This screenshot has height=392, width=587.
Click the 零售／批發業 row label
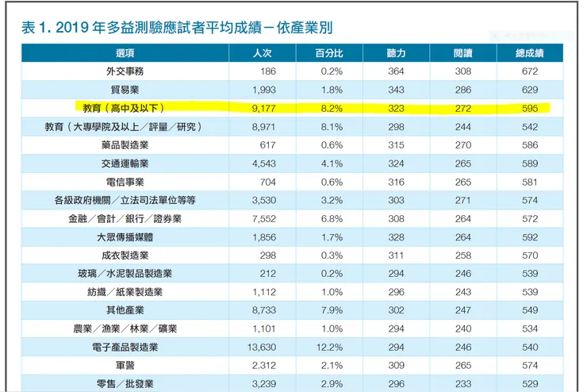tap(125, 384)
